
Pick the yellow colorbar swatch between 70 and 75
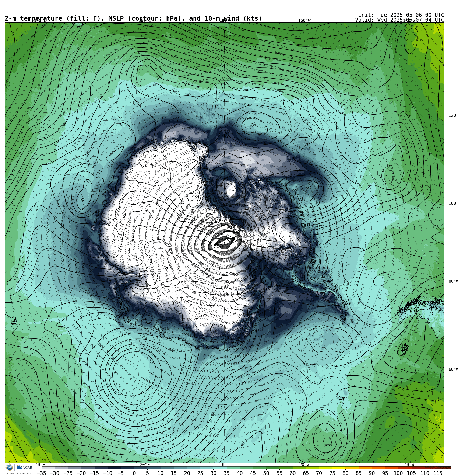325,468
